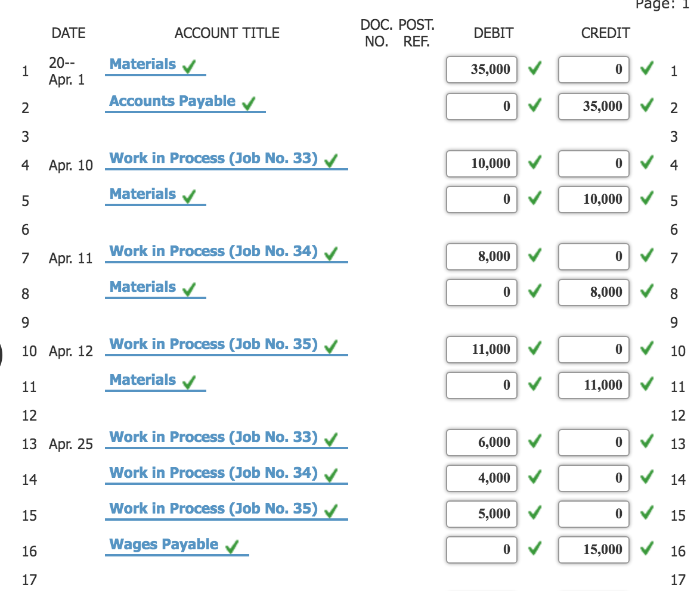Click the checkmark next to the 6,000 debit on line 13
This screenshot has width=700, height=591.
click(x=534, y=442)
